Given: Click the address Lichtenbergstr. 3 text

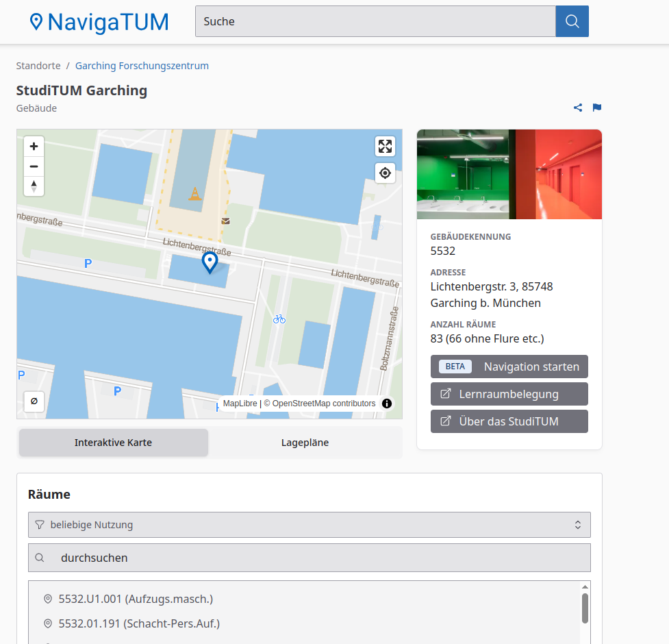Looking at the screenshot, I should click(492, 295).
